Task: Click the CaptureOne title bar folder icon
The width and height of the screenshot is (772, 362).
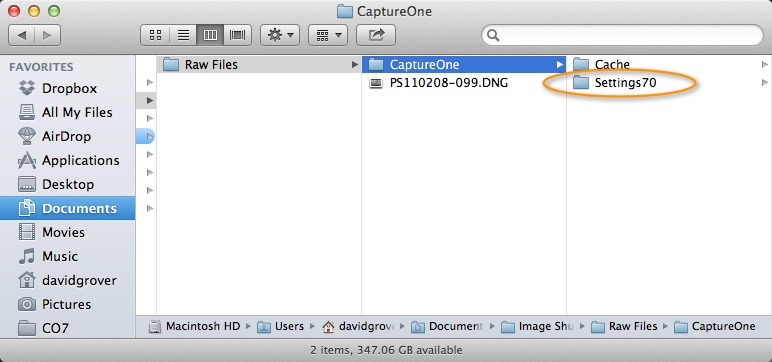Action: coord(345,11)
